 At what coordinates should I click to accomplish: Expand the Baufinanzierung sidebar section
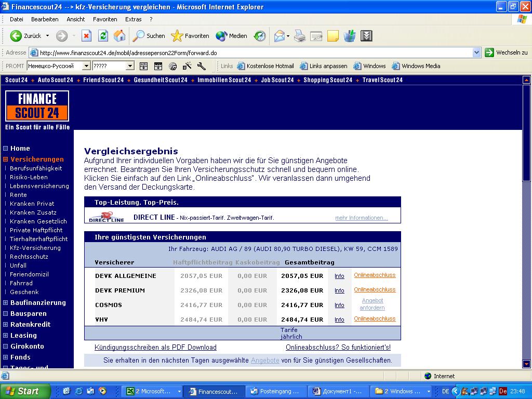[x=5, y=303]
